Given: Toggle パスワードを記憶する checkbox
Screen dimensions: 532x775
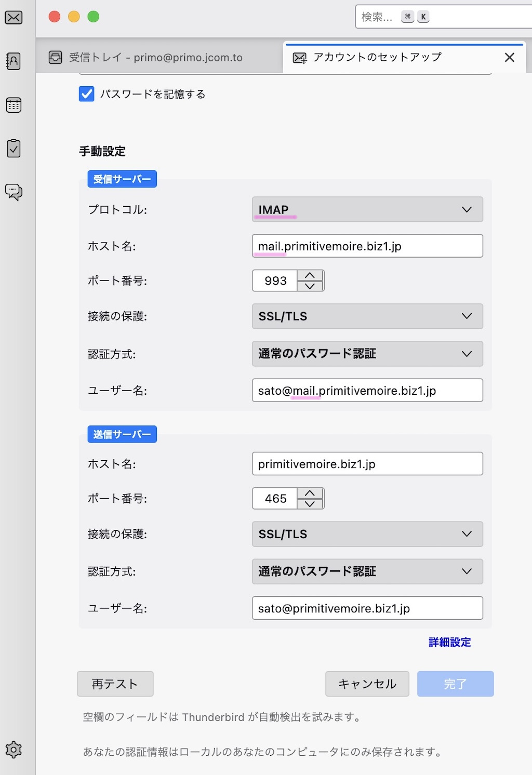Looking at the screenshot, I should point(86,94).
